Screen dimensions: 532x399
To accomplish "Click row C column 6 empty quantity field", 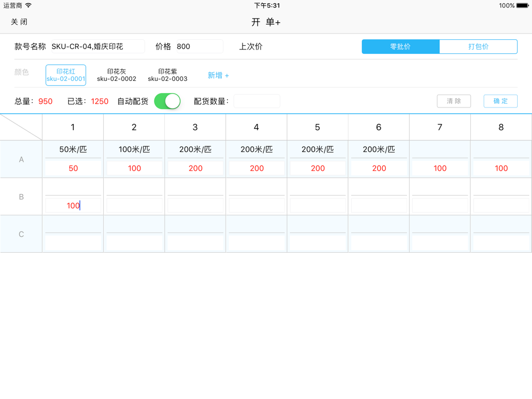I will pyautogui.click(x=379, y=243).
